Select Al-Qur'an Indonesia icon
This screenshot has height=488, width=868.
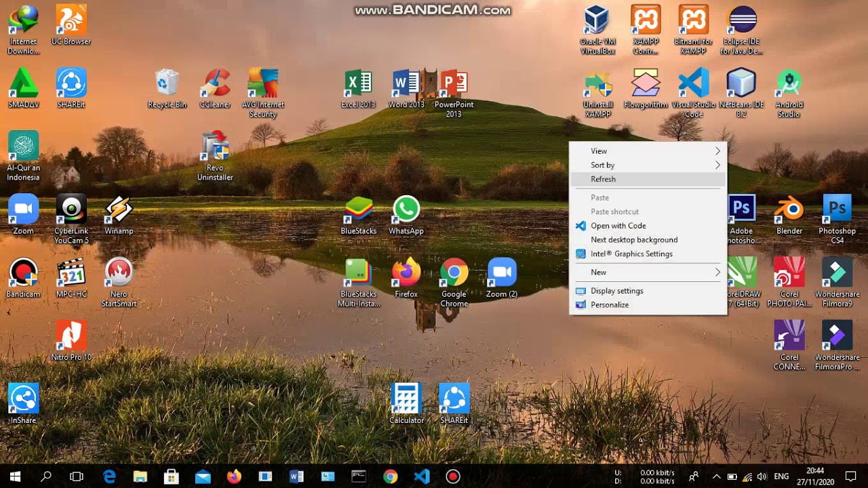coord(23,156)
